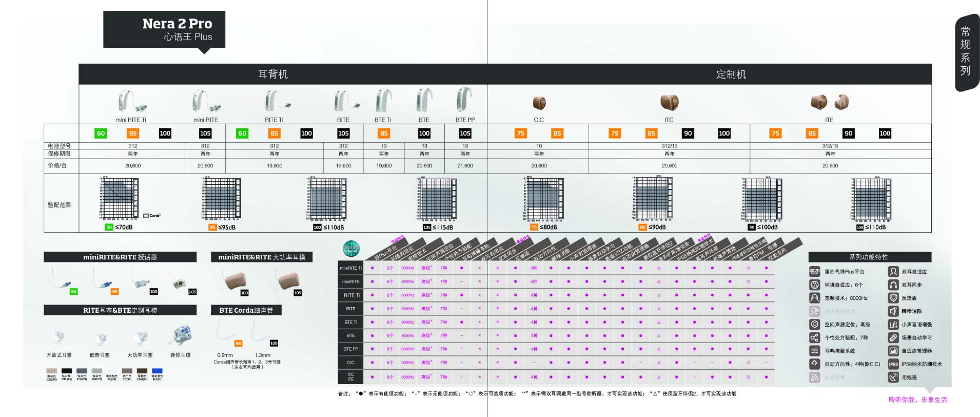
Task: Click black 90 badge under ITC
Action: (688, 134)
